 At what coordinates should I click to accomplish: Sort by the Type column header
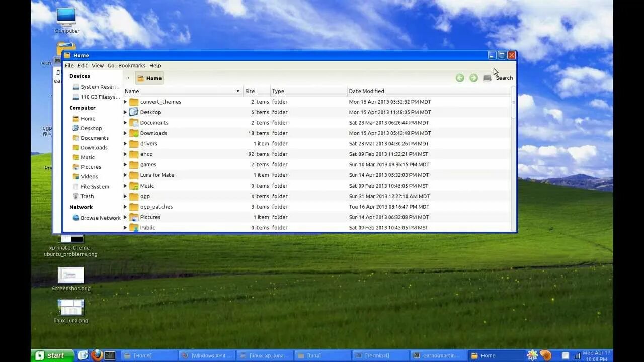308,91
